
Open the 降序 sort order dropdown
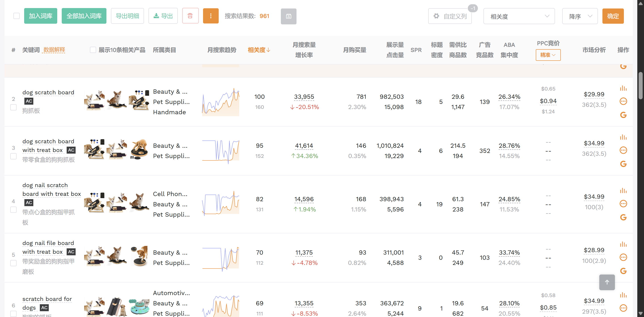[x=580, y=16]
